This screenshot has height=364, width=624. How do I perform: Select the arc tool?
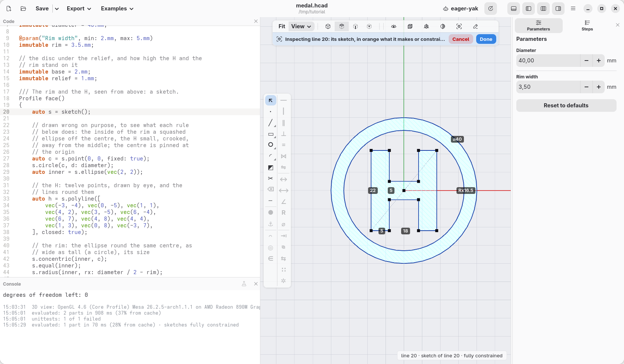coord(270,156)
